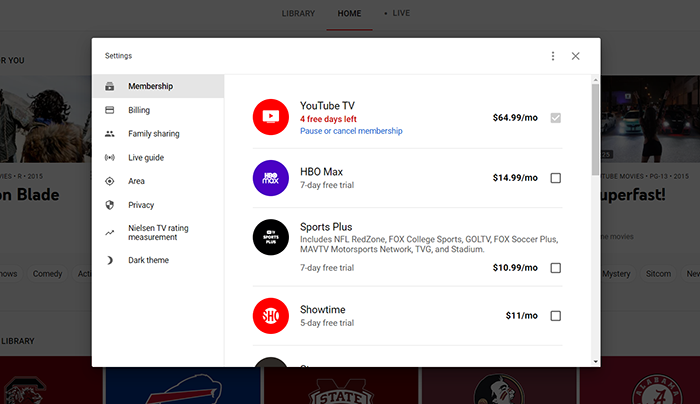The width and height of the screenshot is (700, 404).
Task: Open the Area settings section
Action: pos(158,181)
